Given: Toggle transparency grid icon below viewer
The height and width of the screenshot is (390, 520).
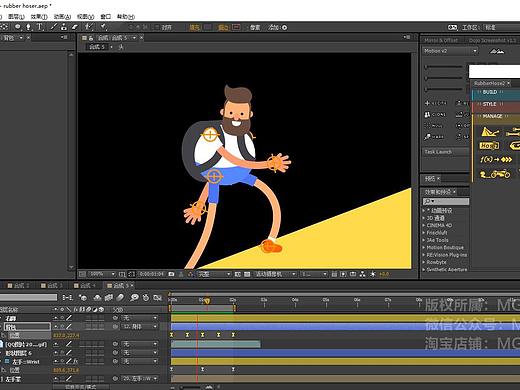Looking at the screenshot, I should [x=247, y=274].
